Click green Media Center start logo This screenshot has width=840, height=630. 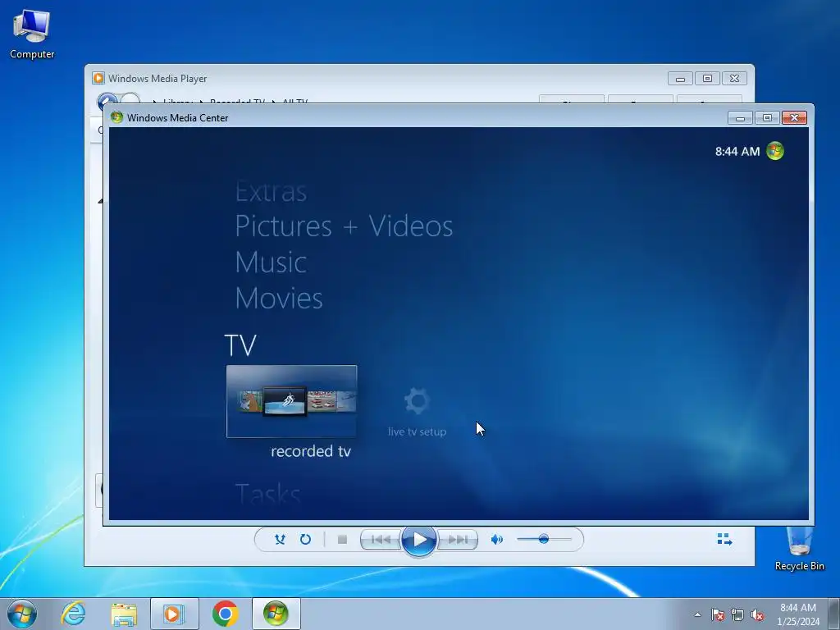[775, 151]
